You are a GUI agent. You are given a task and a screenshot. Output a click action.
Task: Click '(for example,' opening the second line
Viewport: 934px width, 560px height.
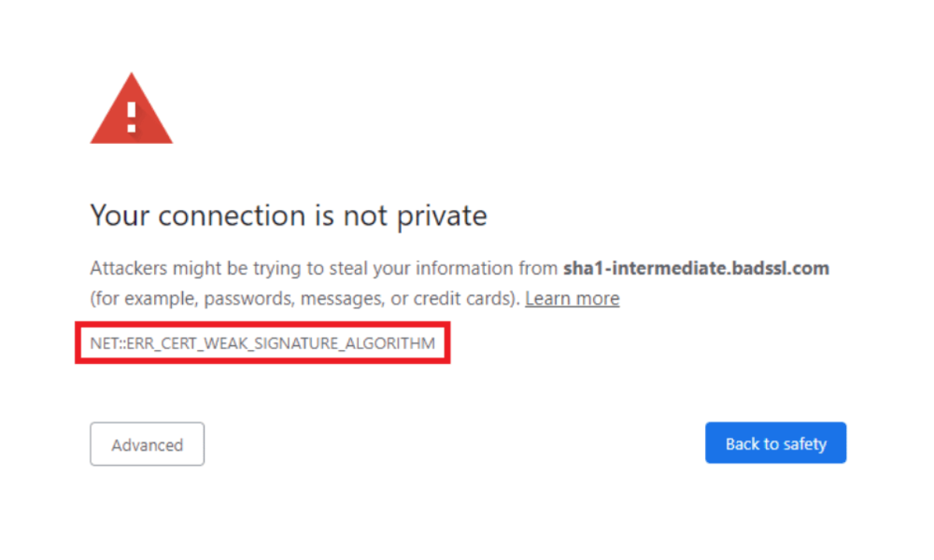[153, 299]
